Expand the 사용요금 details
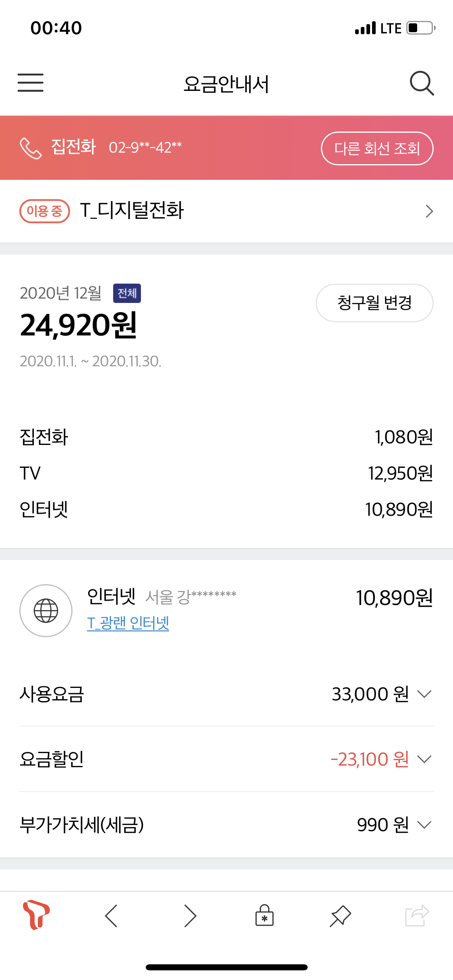Viewport: 453px width, 980px height. (424, 694)
